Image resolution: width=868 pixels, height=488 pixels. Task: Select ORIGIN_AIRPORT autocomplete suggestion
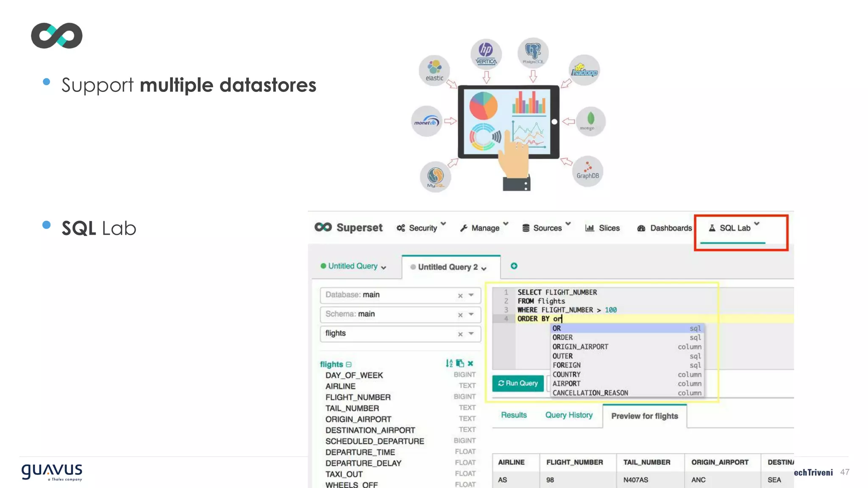click(580, 347)
